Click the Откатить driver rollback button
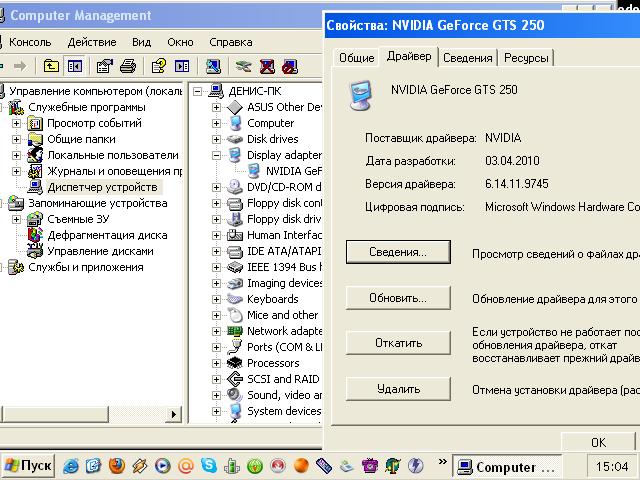 click(397, 343)
